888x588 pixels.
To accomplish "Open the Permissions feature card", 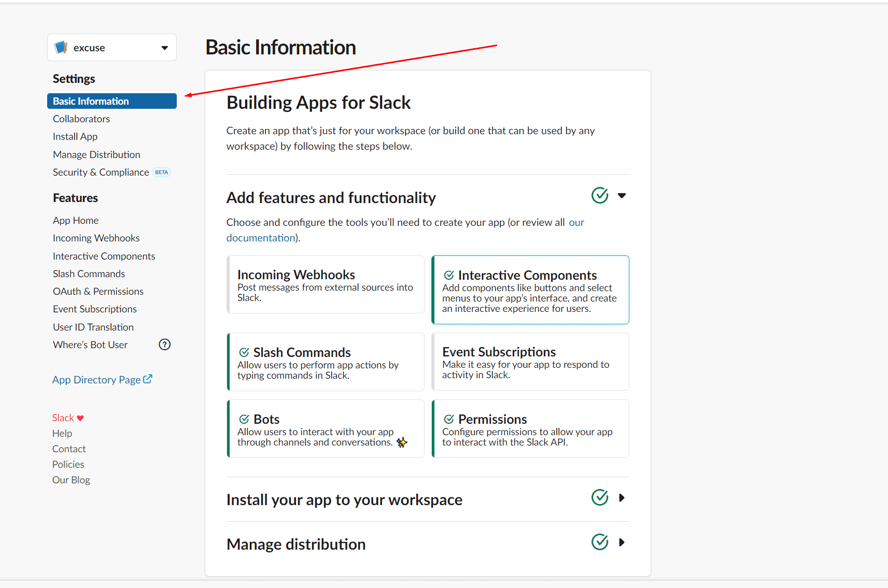I will (530, 428).
